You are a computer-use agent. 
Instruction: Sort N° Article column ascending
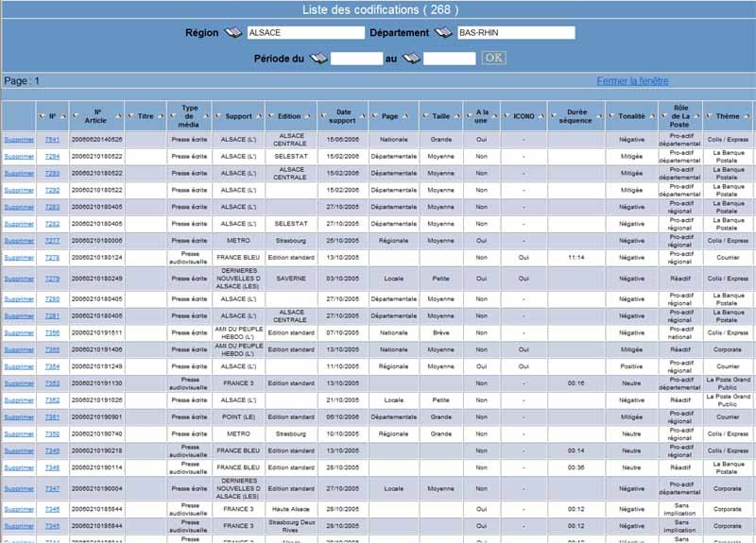click(x=119, y=116)
